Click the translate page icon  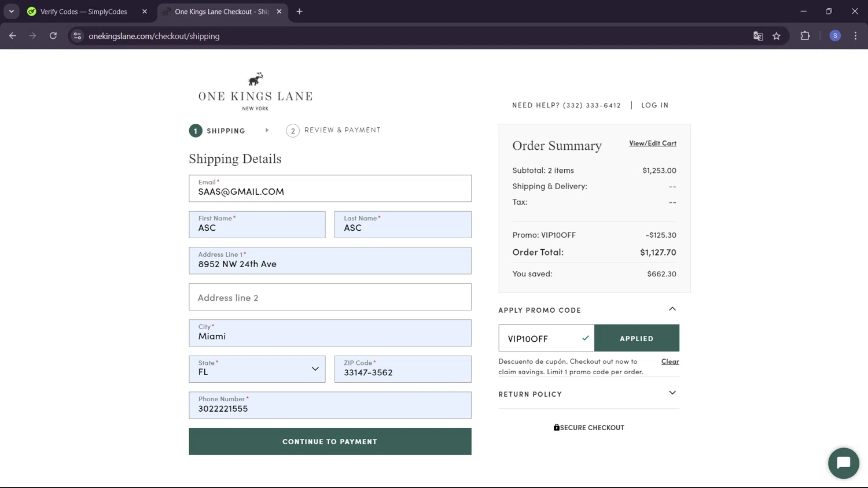pos(758,36)
